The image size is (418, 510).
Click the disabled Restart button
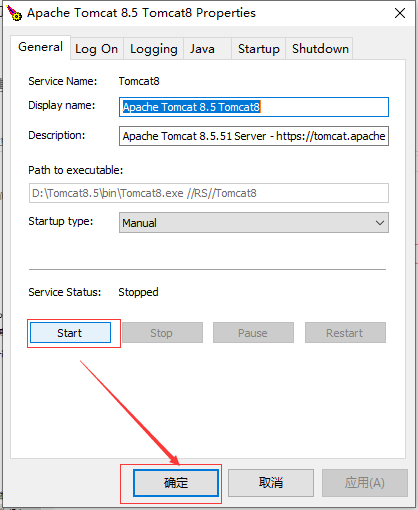click(345, 333)
